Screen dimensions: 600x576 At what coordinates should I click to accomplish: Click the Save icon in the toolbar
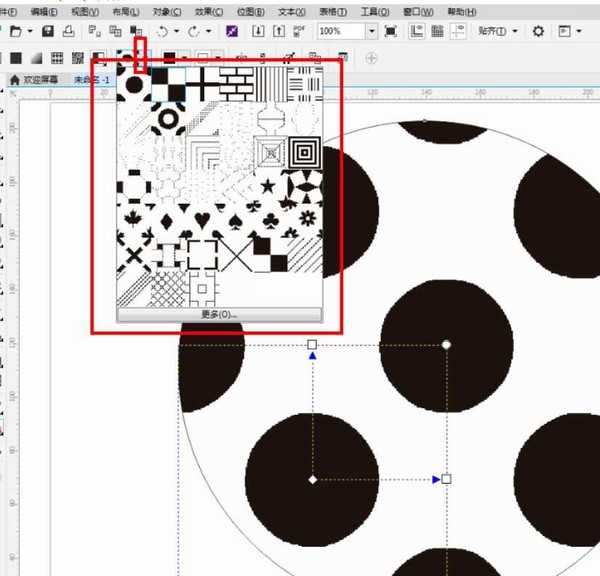46,32
